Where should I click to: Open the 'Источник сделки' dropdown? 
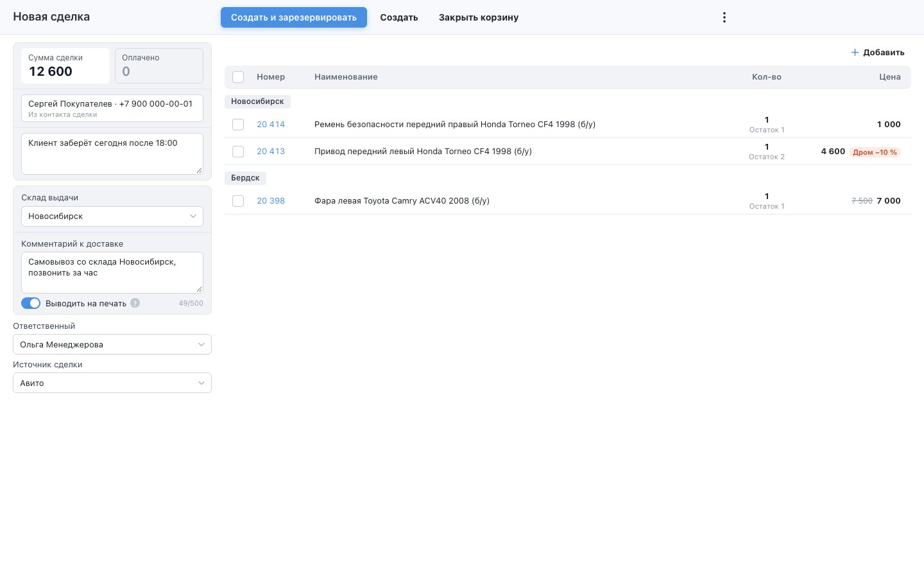[112, 383]
